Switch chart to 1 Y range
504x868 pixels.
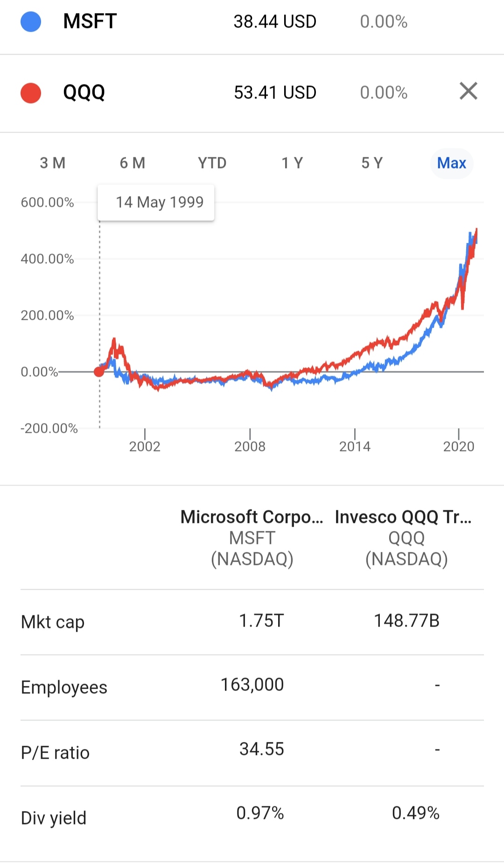292,163
